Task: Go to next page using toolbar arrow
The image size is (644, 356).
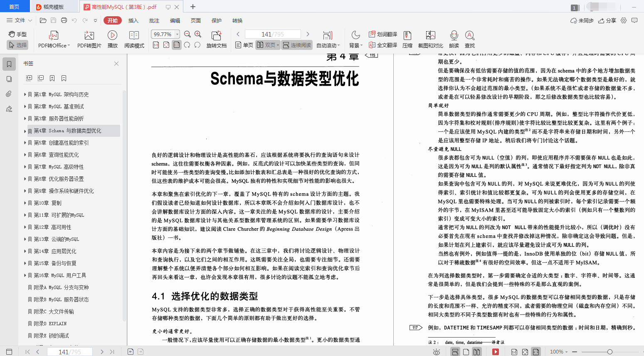Action: [x=308, y=34]
